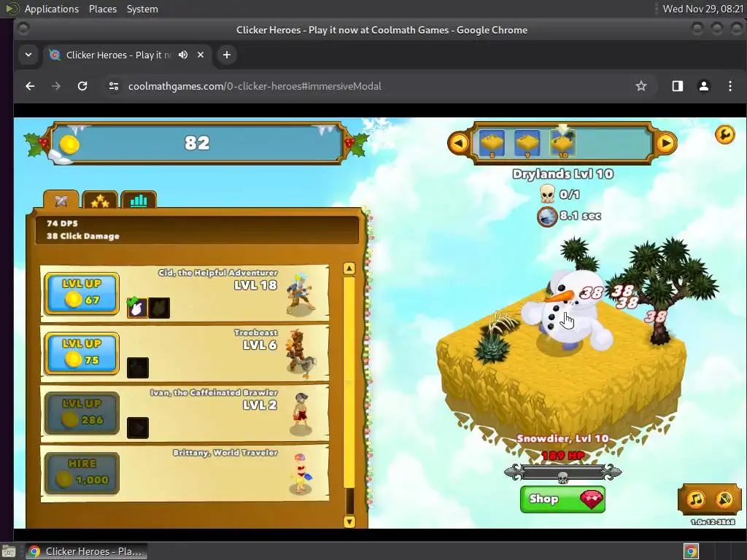Click the "74 DPS" stat text
This screenshot has width=747, height=560.
point(62,223)
